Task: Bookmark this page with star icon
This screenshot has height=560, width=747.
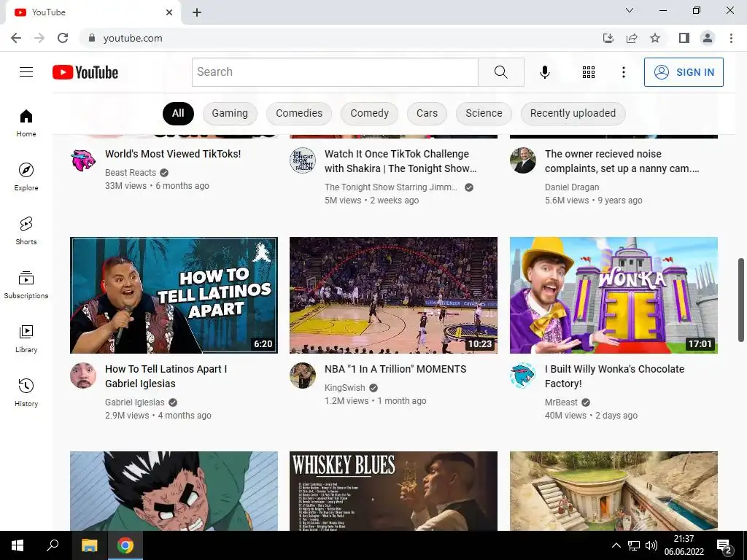Action: (x=655, y=38)
